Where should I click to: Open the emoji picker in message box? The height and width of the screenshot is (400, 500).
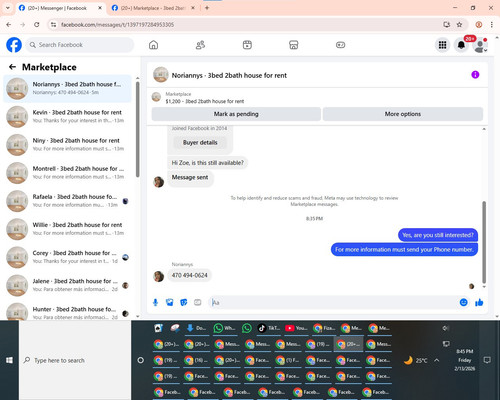pyautogui.click(x=463, y=302)
